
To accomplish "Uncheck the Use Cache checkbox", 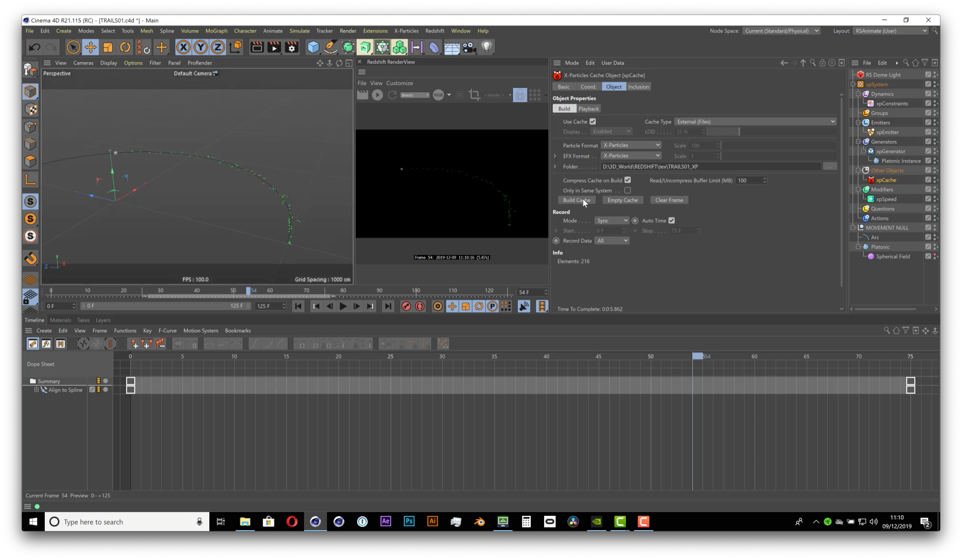I will [x=592, y=121].
